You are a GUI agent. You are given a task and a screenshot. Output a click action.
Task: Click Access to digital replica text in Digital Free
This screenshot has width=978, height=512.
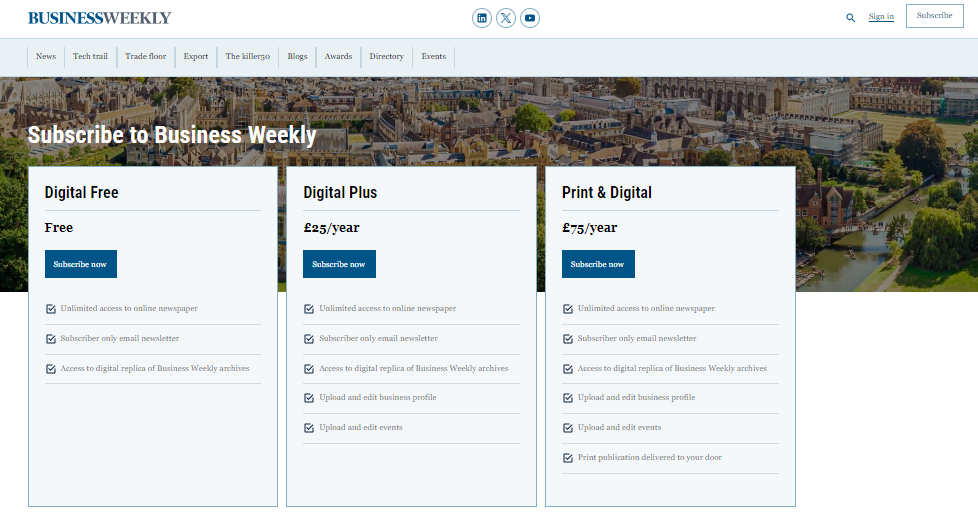155,368
